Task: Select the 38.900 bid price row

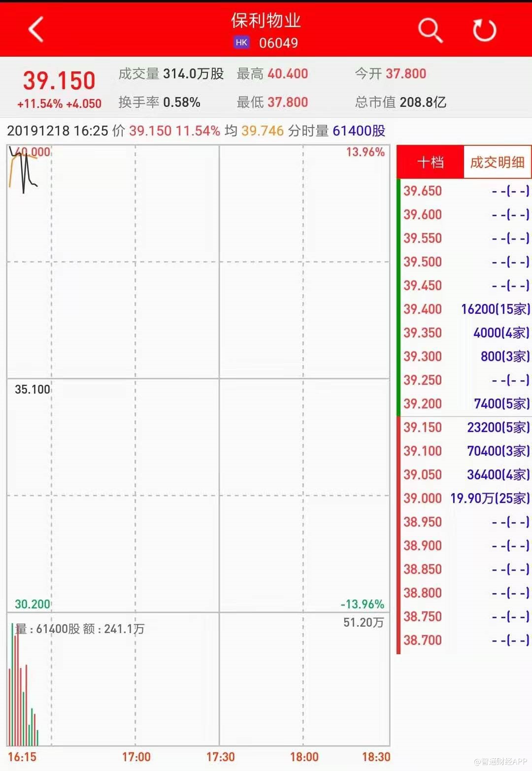Action: pyautogui.click(x=465, y=545)
